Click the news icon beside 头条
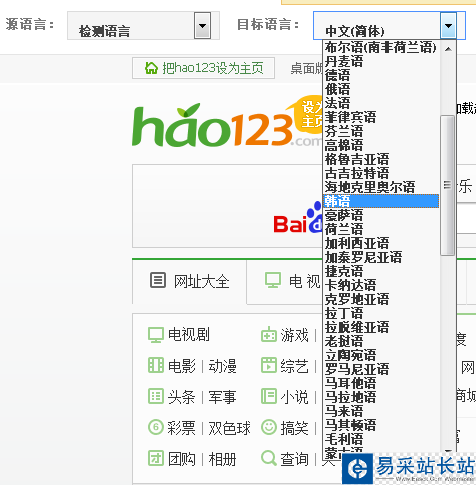Viewport: 476px width, 485px height. pyautogui.click(x=156, y=396)
